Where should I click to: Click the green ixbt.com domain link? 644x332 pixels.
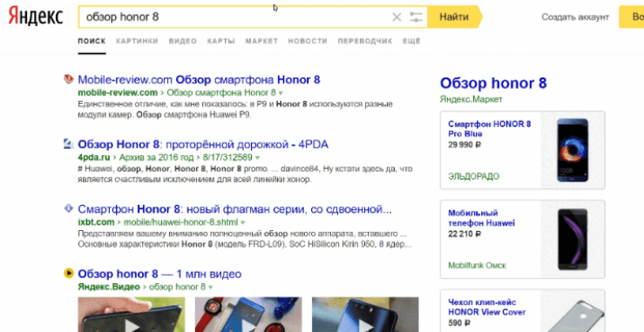click(x=96, y=222)
